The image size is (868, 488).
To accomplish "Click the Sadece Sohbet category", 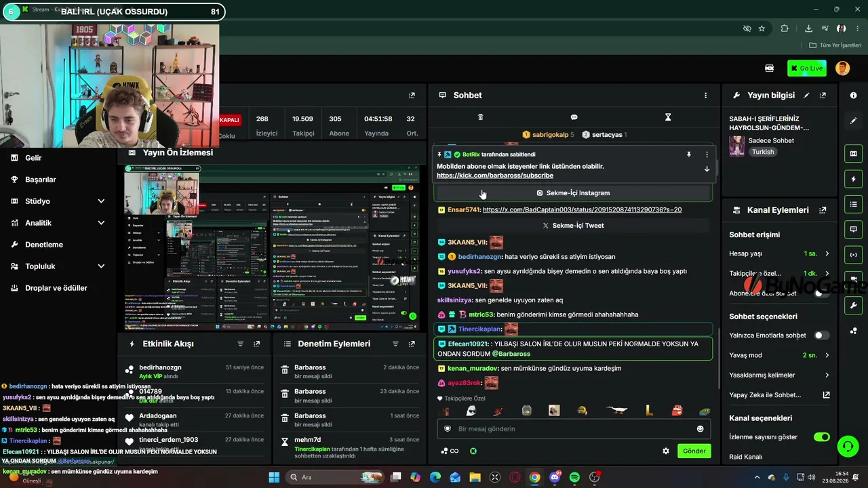I will (x=771, y=140).
